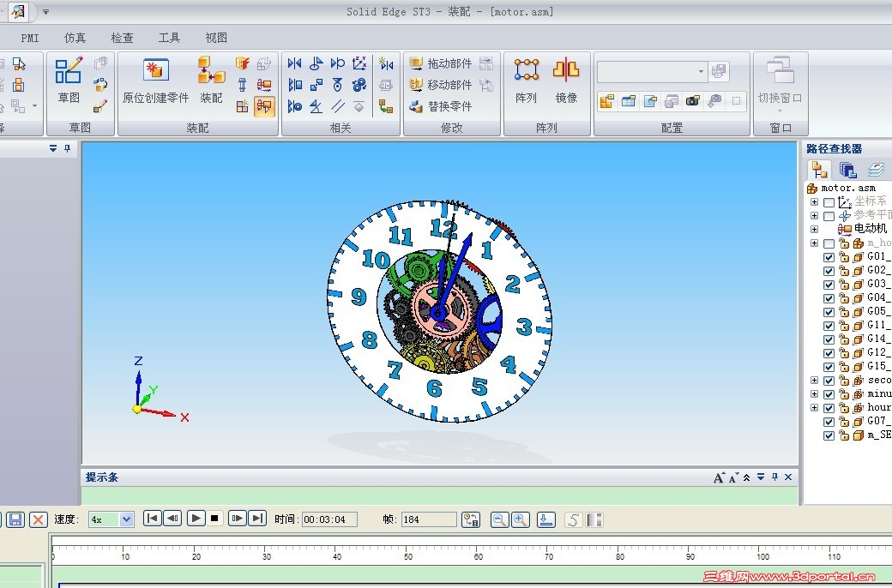Viewport: 892px width, 588px height.
Task: Click the 时间 time field
Action: [x=329, y=519]
